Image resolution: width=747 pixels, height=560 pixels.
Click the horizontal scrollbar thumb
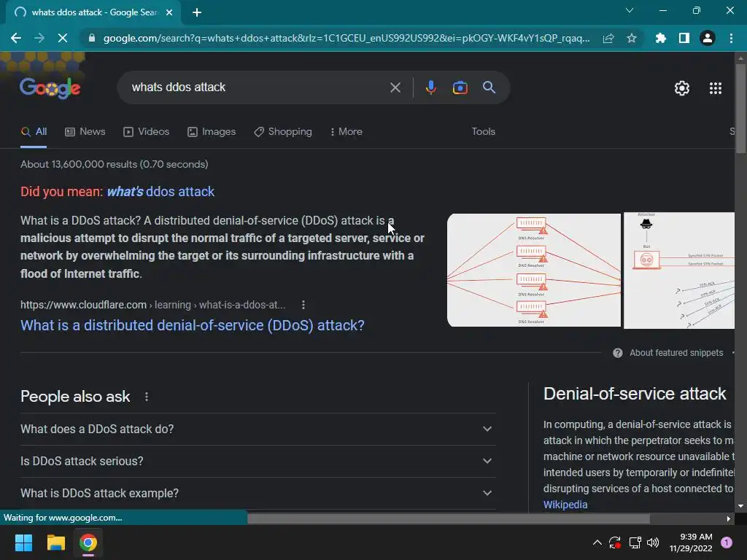449,518
